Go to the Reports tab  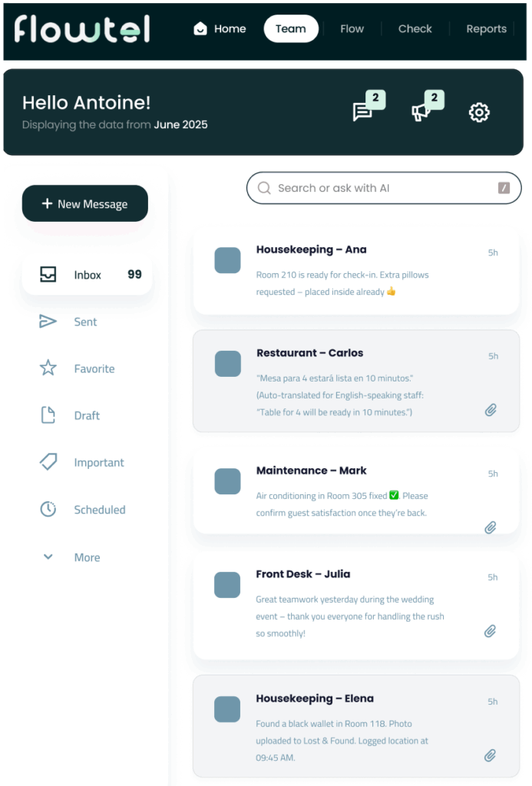[486, 29]
